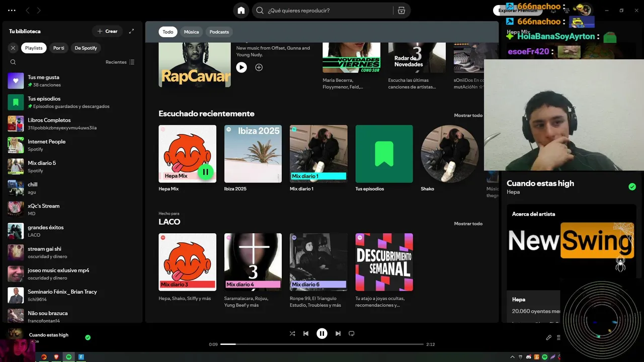Toggle repeat in the player bar
The width and height of the screenshot is (644, 362).
point(352,333)
